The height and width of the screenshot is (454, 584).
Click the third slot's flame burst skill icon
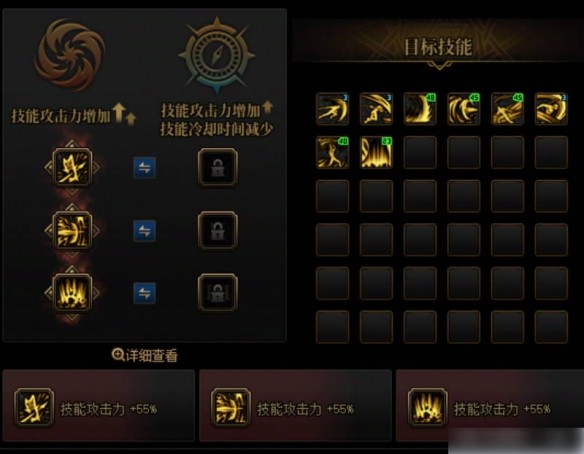[72, 293]
